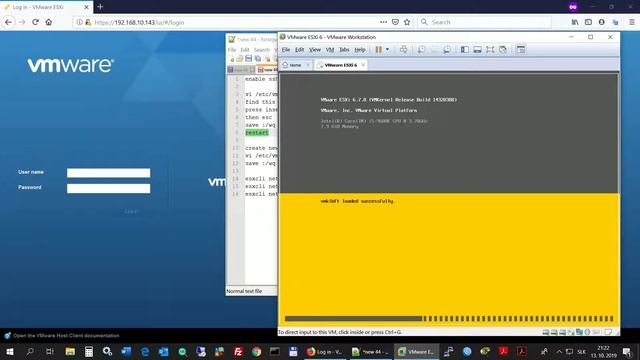
Task: Toggle the thumbnail bar view icon
Action: click(x=477, y=49)
